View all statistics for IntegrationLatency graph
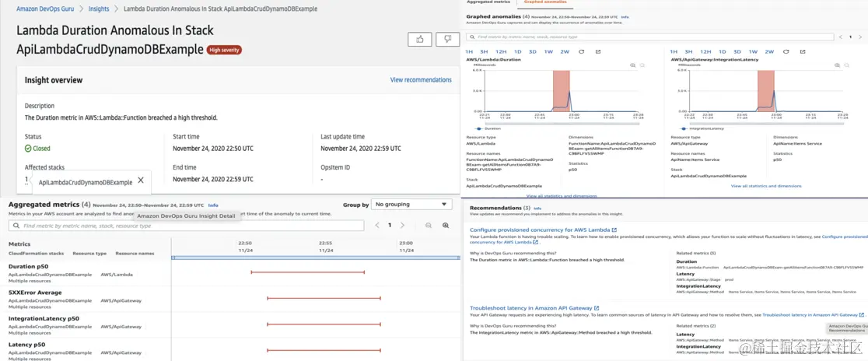This screenshot has height=361, width=868. point(766,186)
